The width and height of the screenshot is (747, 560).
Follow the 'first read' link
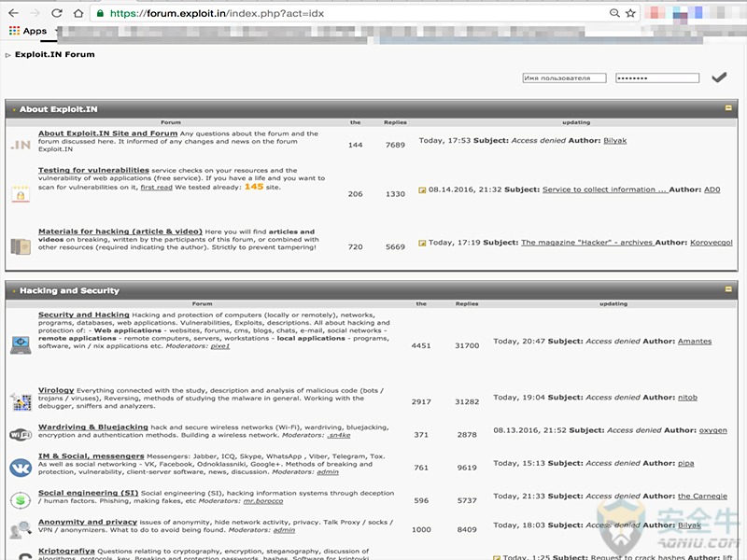[x=156, y=188]
